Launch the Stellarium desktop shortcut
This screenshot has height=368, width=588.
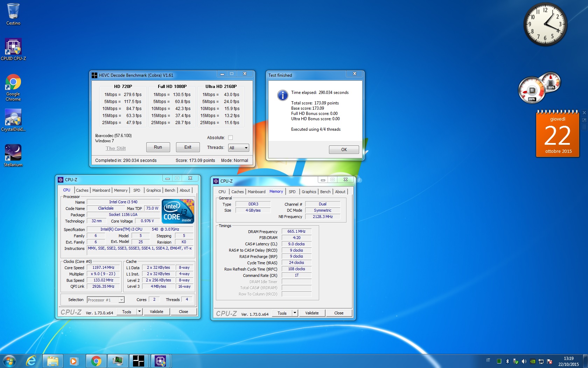click(13, 155)
